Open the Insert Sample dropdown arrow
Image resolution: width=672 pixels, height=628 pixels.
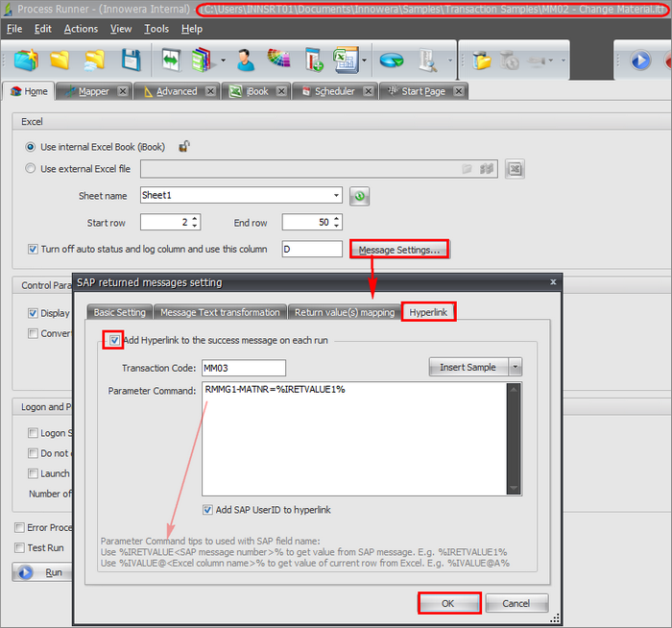click(x=516, y=368)
